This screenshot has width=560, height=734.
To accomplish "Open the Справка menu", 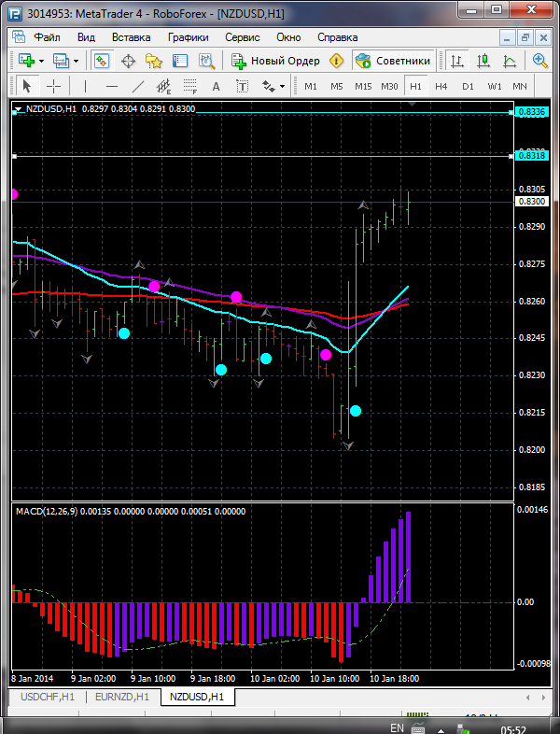I will point(337,37).
